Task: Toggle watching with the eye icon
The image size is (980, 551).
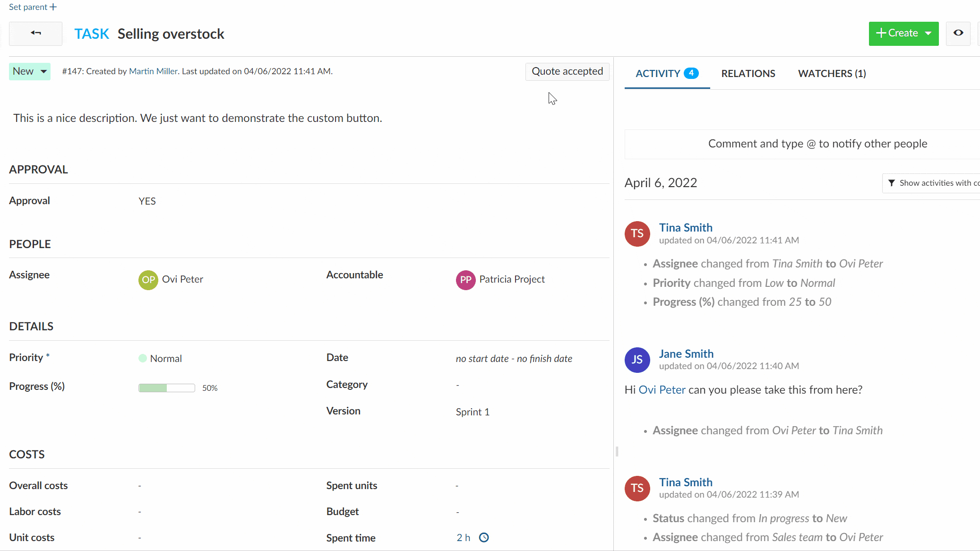Action: [x=958, y=33]
